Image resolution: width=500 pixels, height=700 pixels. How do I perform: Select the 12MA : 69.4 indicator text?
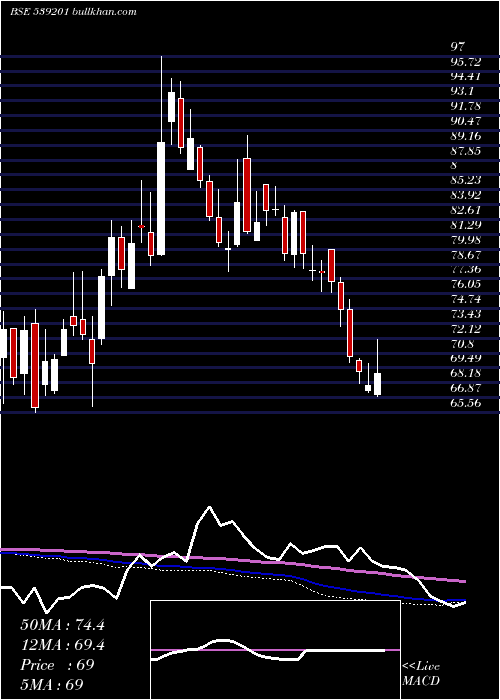pos(62,645)
